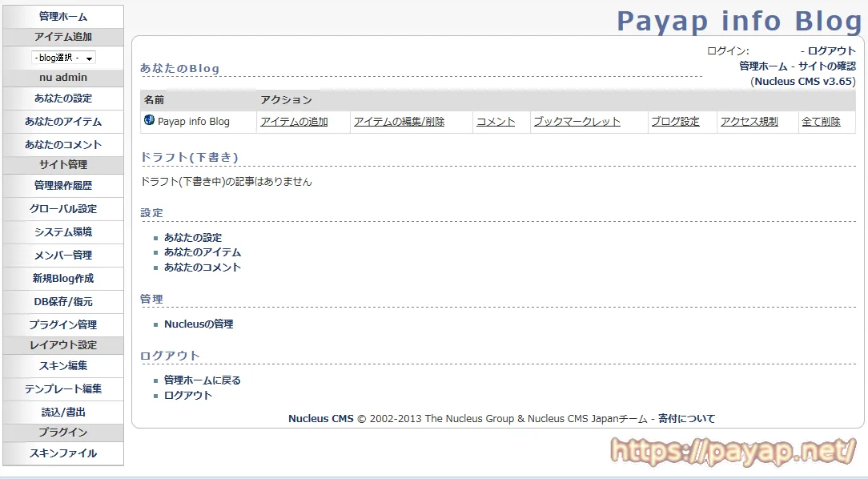Open the コメント action link
The width and height of the screenshot is (868, 479).
(496, 122)
